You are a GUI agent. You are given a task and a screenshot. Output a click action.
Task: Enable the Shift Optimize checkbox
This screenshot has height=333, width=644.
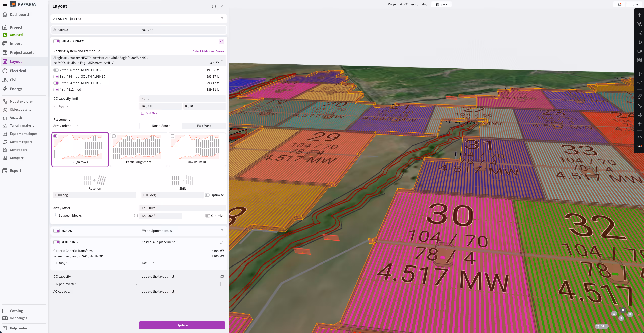(x=207, y=195)
